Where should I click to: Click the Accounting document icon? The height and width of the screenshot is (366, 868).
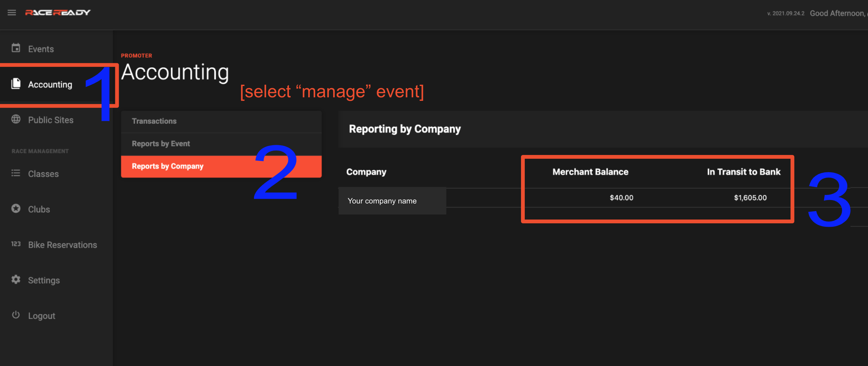point(16,83)
